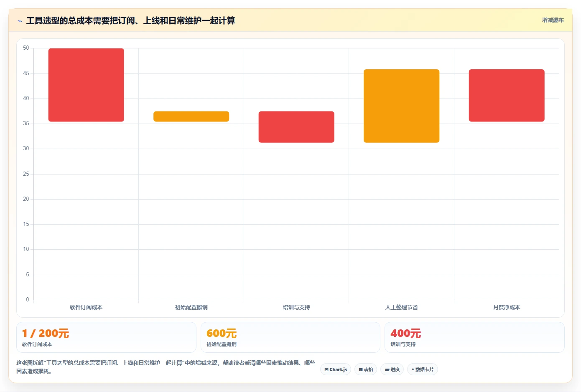Image resolution: width=581 pixels, height=392 pixels.
Task: Click the 人工整理节省 x-axis label
Action: coord(401,307)
